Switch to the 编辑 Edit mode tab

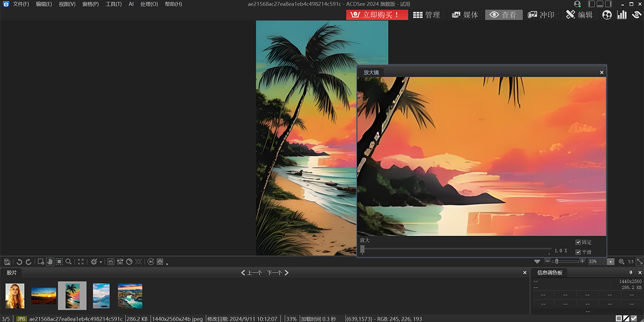579,15
